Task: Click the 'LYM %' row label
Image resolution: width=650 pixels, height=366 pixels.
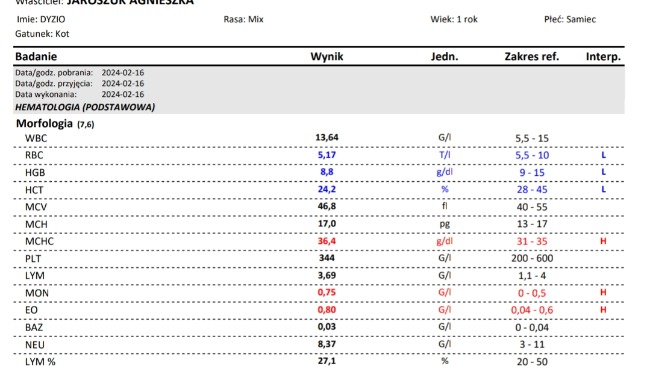Action: pos(40,361)
